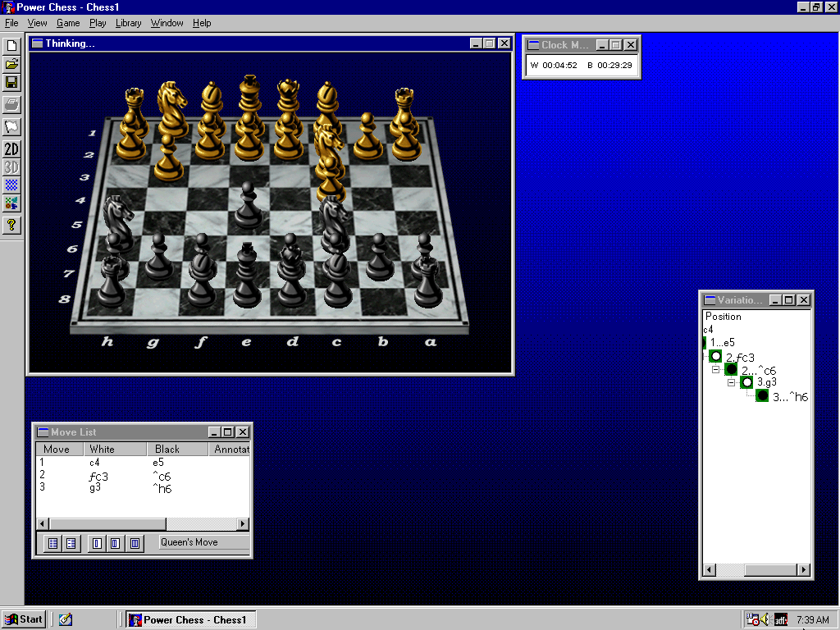Screen dimensions: 840x630
Task: Open the Window menu
Action: [167, 23]
